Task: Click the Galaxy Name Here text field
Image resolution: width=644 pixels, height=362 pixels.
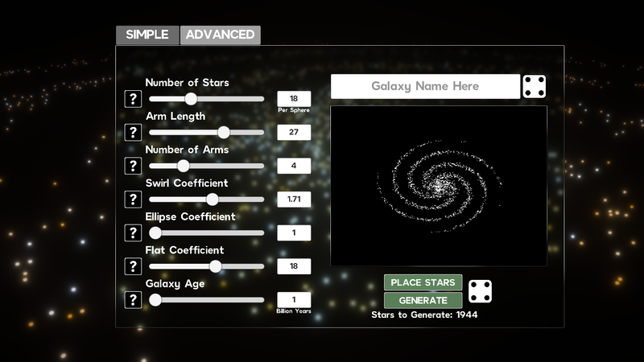Action: (x=425, y=86)
